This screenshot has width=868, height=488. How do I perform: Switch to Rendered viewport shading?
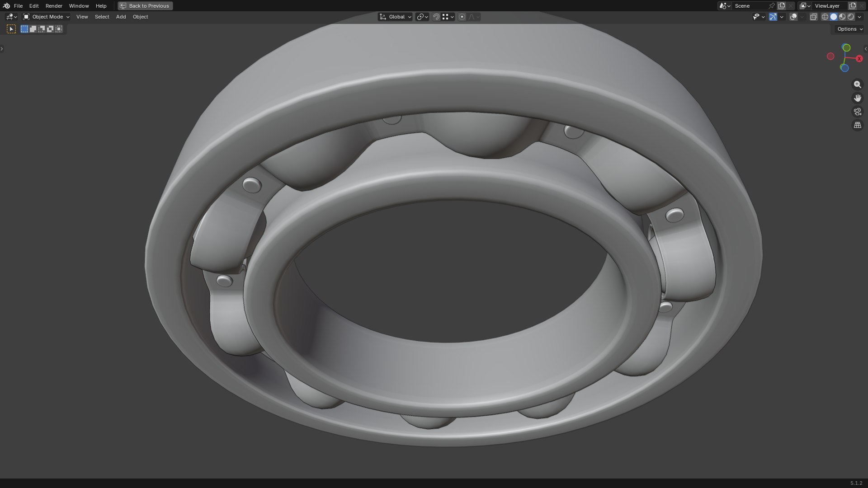click(851, 17)
